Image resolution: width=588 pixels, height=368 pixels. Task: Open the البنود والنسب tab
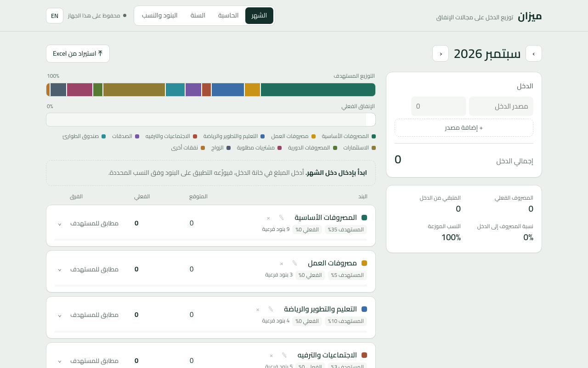(x=159, y=16)
